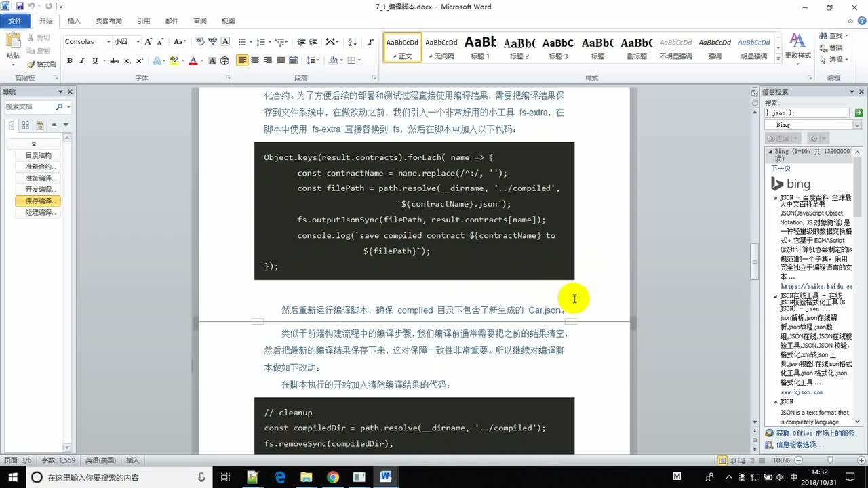
Task: Open the Change Case (Aa) dropdown
Action: point(179,41)
